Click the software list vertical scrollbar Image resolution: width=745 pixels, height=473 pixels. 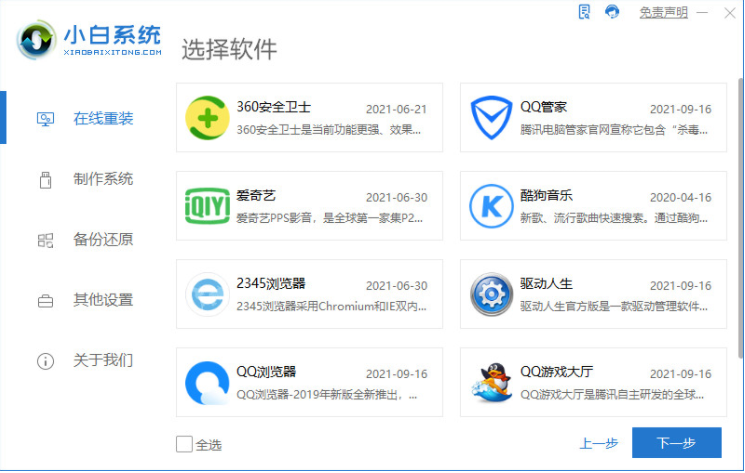pyautogui.click(x=740, y=218)
